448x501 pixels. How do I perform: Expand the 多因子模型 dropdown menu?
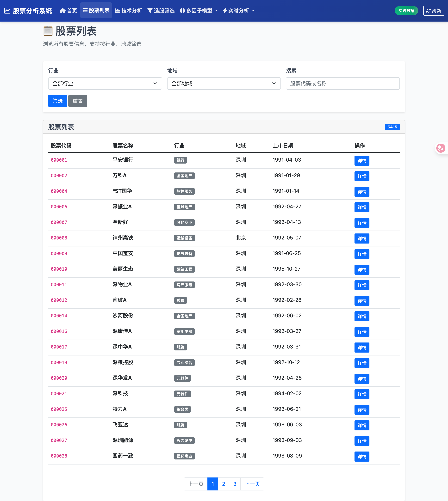(x=199, y=11)
